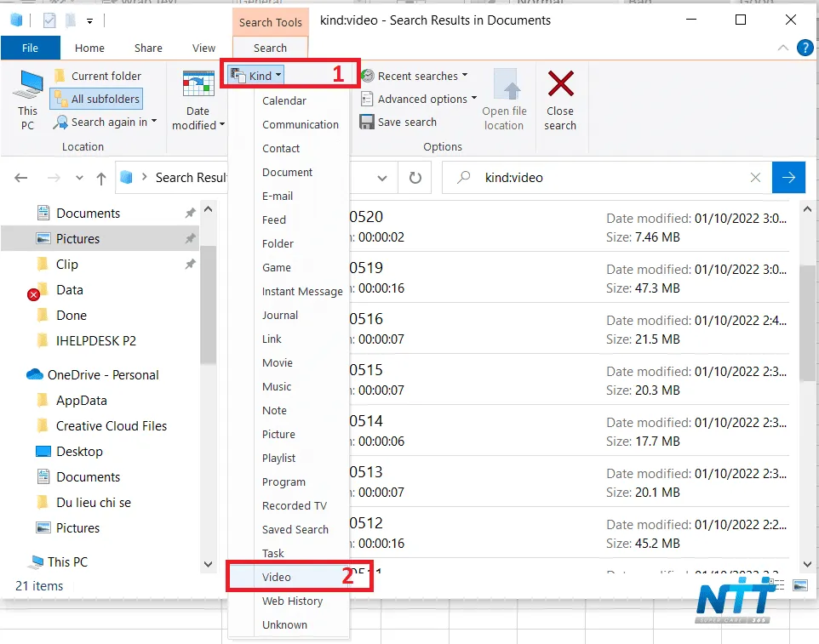Image resolution: width=819 pixels, height=644 pixels.
Task: Choose Picture in the Kind list
Action: point(278,434)
